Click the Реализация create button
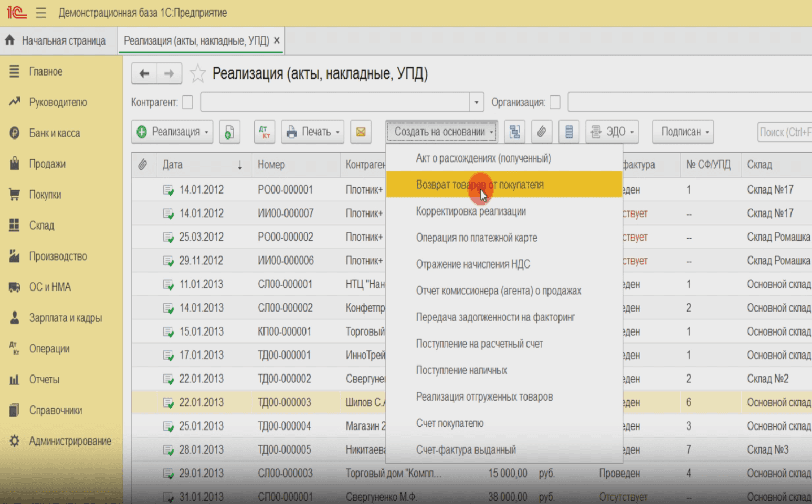 tap(171, 132)
